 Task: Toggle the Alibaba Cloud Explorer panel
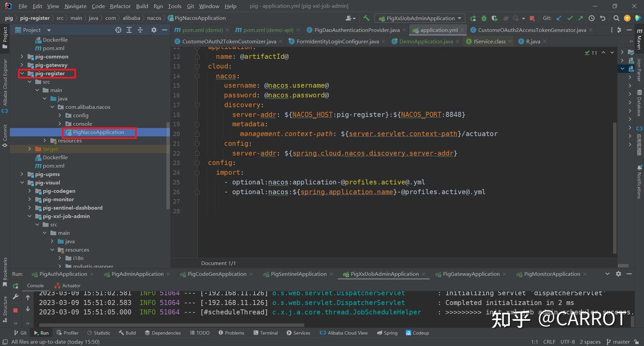(5, 85)
